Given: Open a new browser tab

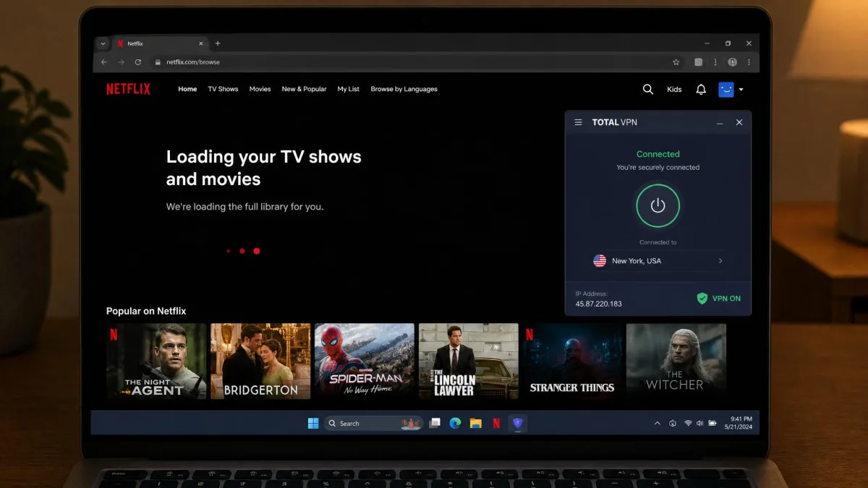Looking at the screenshot, I should point(218,43).
